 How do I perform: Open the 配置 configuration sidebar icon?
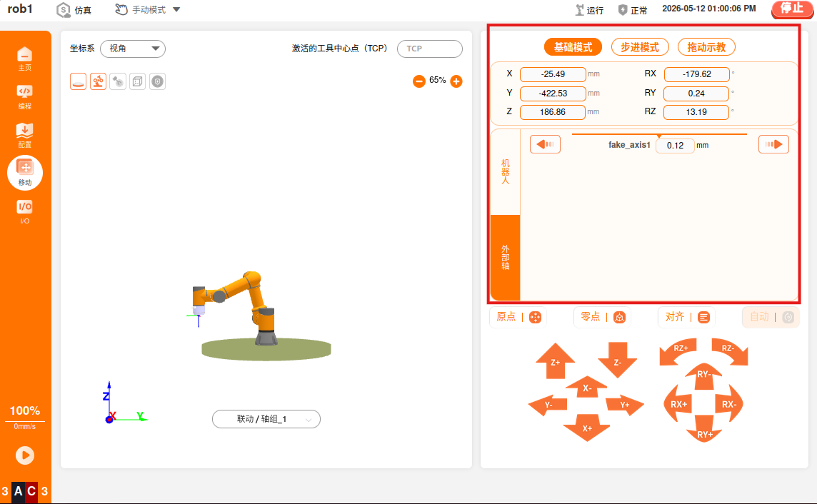click(24, 136)
